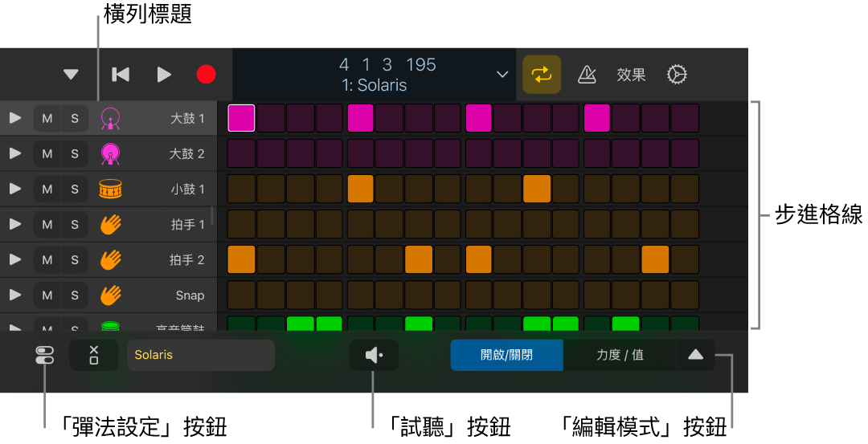Screen dimensions: 868x444
Task: Click the Solaris pattern name field
Action: [x=201, y=355]
